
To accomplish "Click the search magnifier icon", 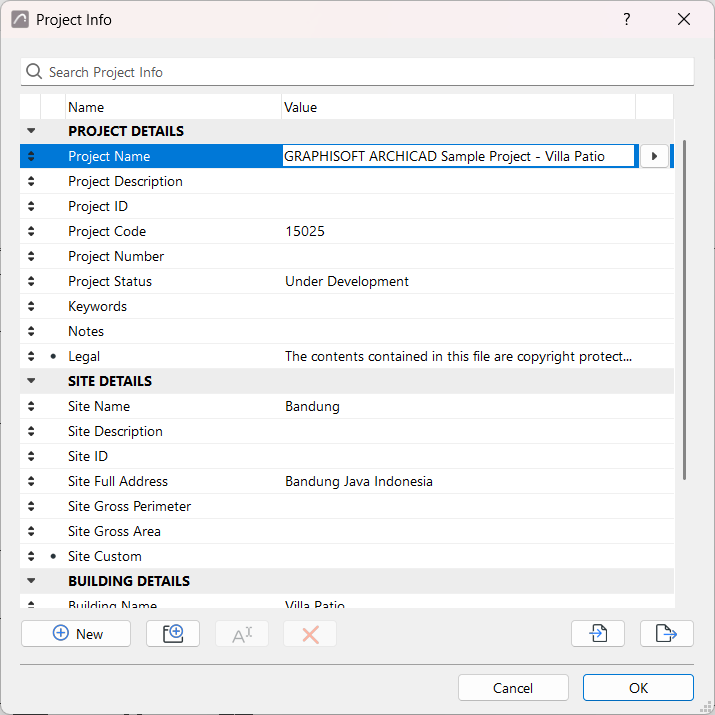I will (34, 72).
